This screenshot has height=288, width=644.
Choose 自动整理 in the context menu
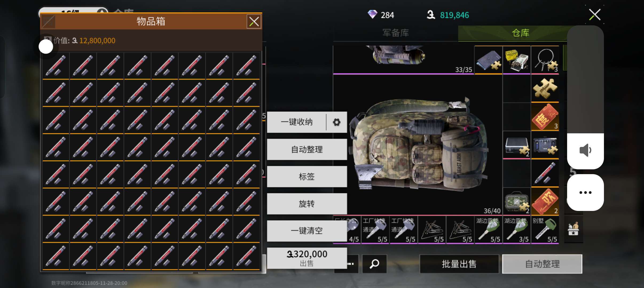coord(307,149)
